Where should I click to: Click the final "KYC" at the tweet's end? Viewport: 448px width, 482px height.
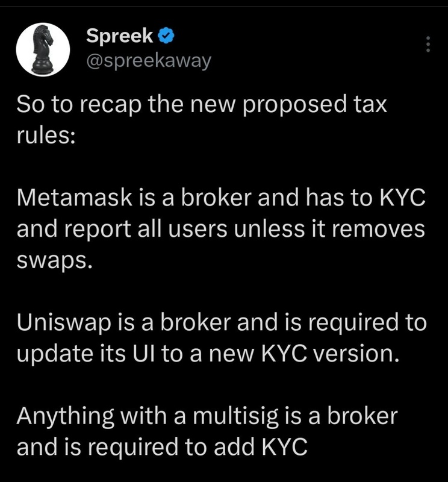[x=285, y=447]
